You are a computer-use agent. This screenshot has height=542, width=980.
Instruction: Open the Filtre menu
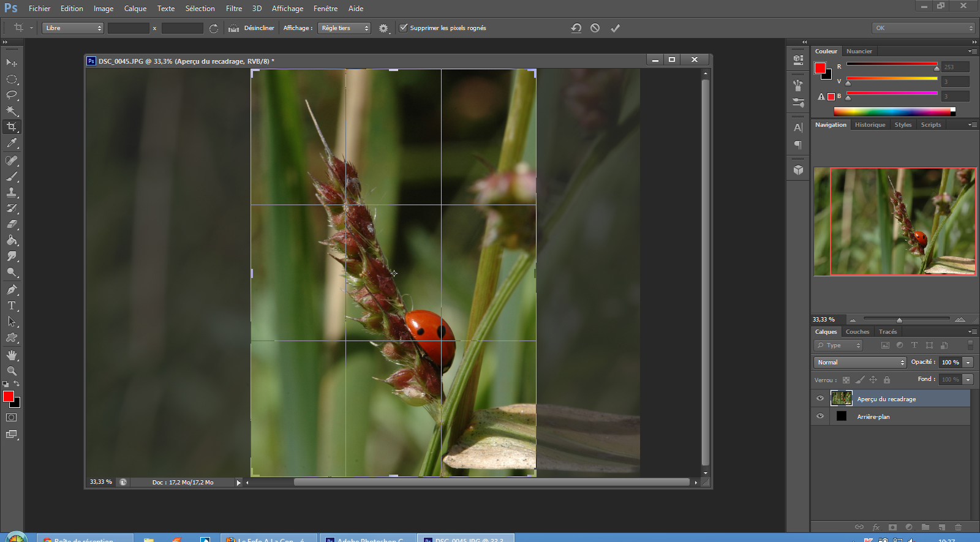[233, 9]
